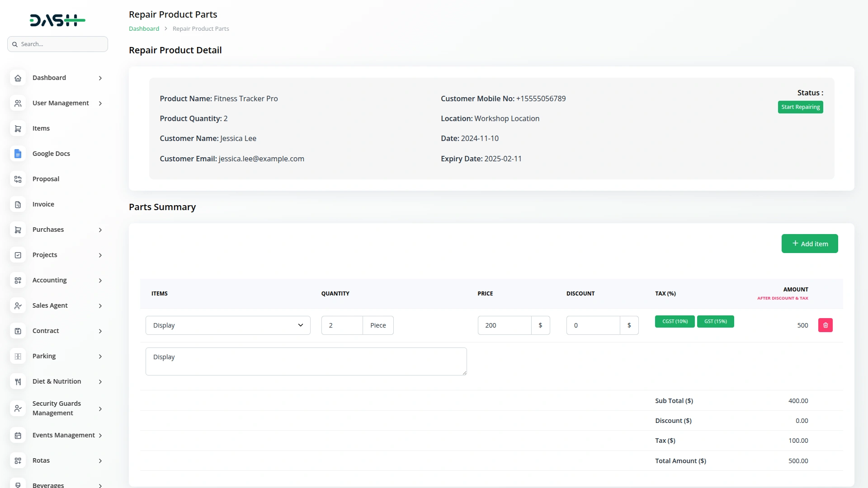This screenshot has width=868, height=488.
Task: Open the Contract menu item
Action: (x=46, y=331)
